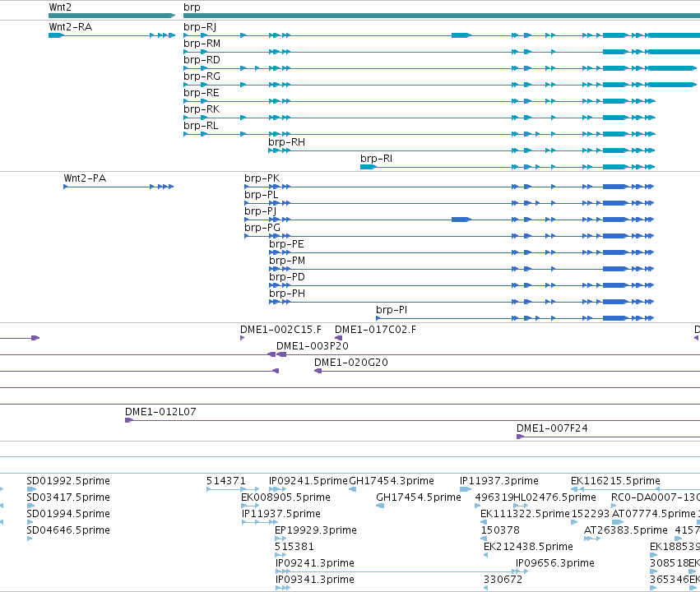The image size is (700, 592).
Task: Select the 152293 feature label
Action: click(590, 514)
